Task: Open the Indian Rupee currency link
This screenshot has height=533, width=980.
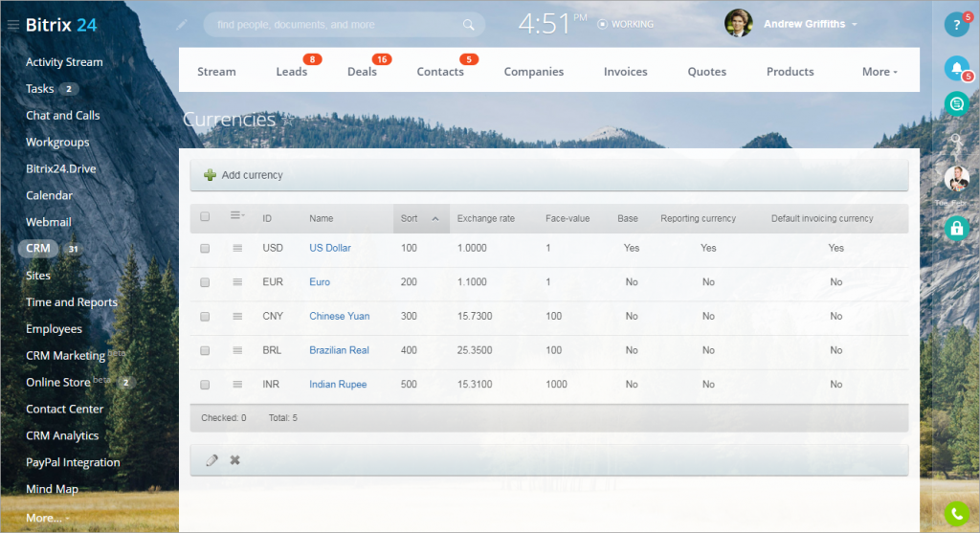Action: [338, 385]
